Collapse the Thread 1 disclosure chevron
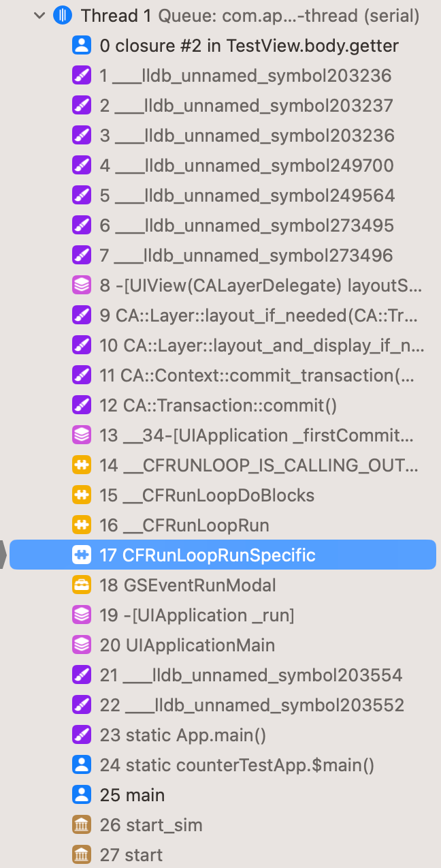Image resolution: width=441 pixels, height=868 pixels. (39, 16)
